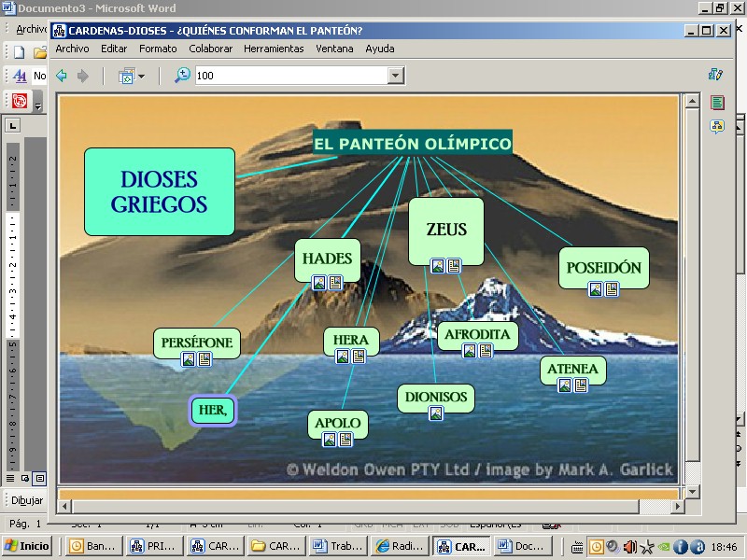The width and height of the screenshot is (747, 560).
Task: Click the green list panel icon on right edge
Action: tap(717, 103)
